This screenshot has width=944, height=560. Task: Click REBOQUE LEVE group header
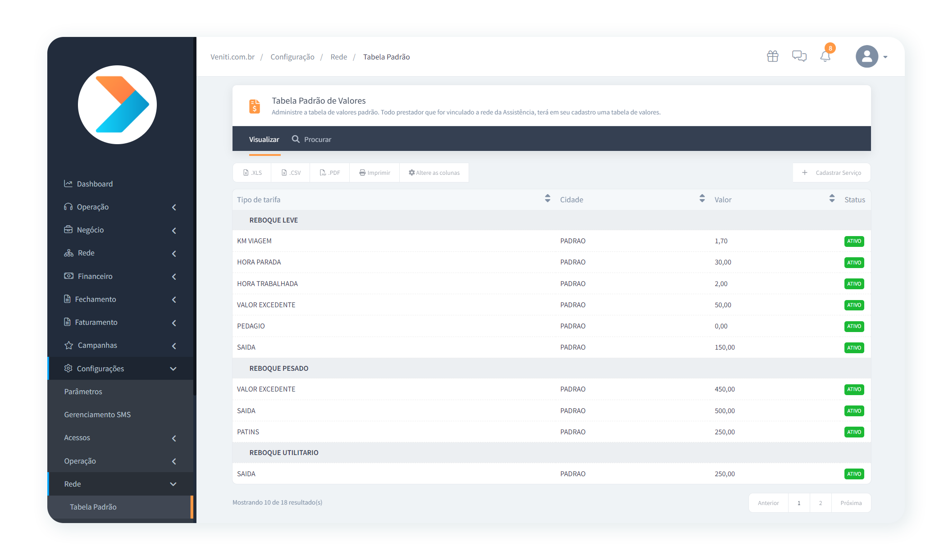pyautogui.click(x=552, y=220)
